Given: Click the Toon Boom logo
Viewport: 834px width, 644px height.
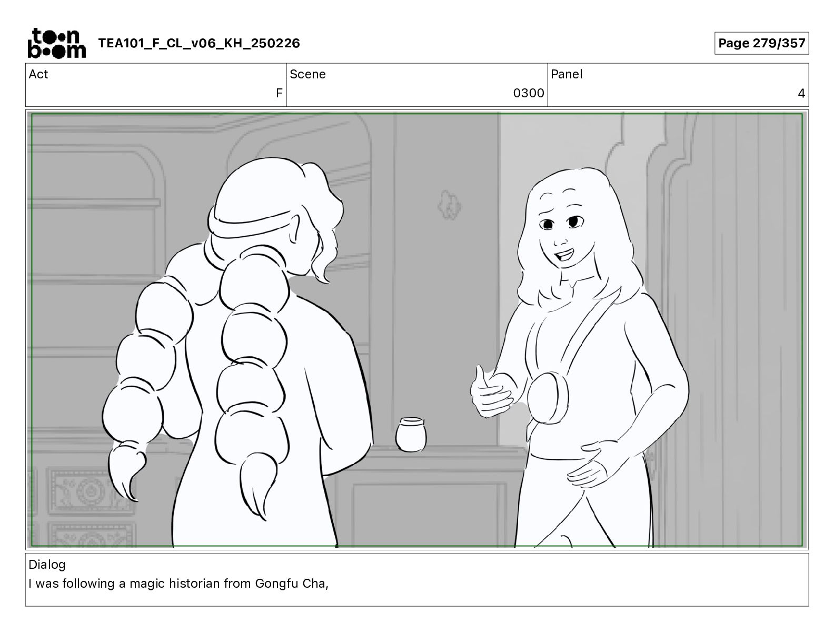Looking at the screenshot, I should (56, 43).
